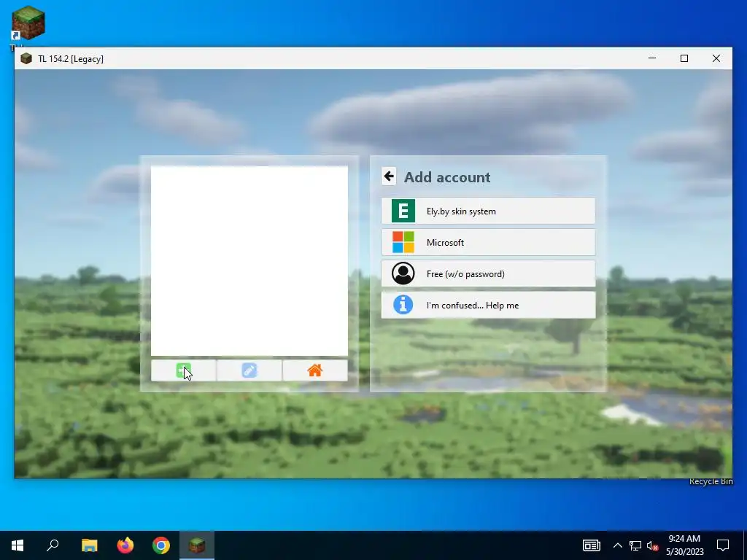
Task: Go home with the orange house icon
Action: click(x=315, y=370)
